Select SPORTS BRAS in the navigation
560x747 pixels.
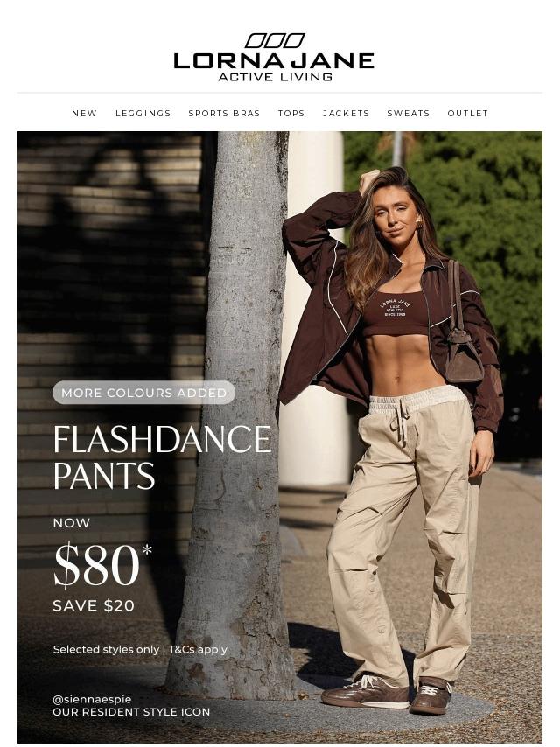coord(224,114)
